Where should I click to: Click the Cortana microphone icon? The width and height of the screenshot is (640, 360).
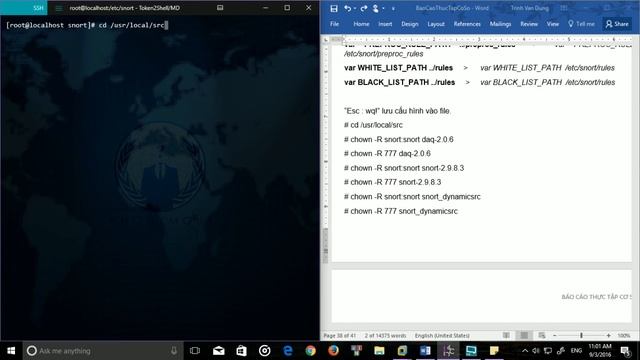[x=174, y=351]
